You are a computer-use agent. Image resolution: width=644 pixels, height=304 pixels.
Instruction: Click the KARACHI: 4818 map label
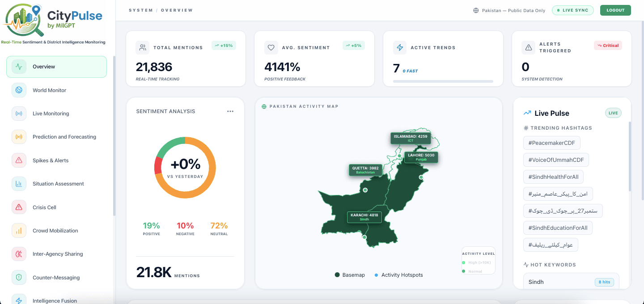click(364, 217)
